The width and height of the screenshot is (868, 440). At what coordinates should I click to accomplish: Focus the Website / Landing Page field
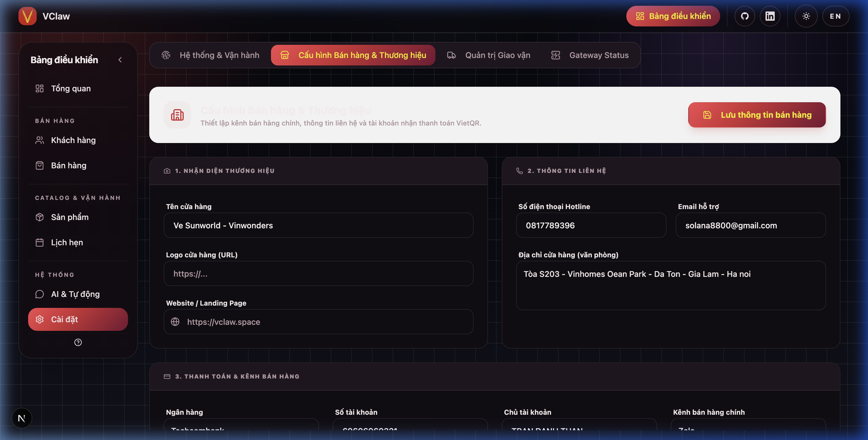click(318, 322)
